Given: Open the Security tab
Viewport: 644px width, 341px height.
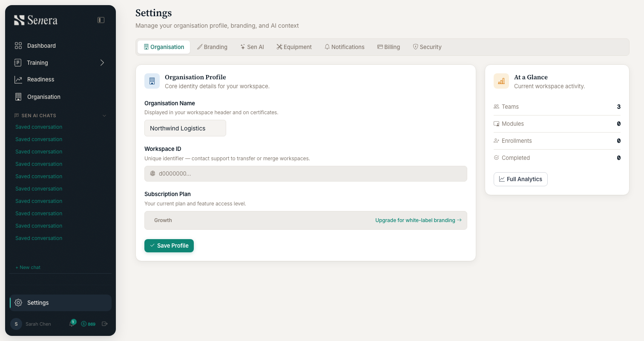Looking at the screenshot, I should coord(427,47).
